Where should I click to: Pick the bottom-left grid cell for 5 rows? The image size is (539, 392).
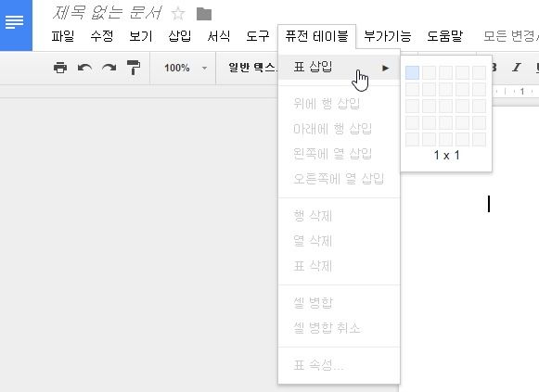(x=412, y=139)
